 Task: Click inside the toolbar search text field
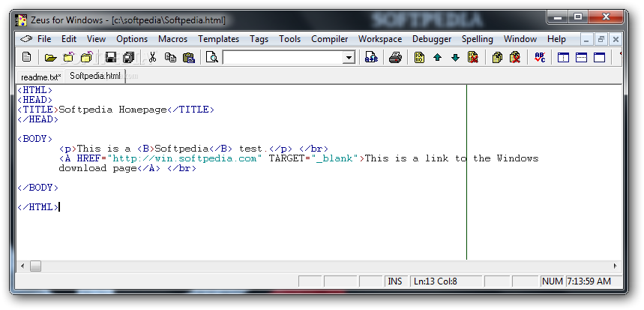point(283,58)
